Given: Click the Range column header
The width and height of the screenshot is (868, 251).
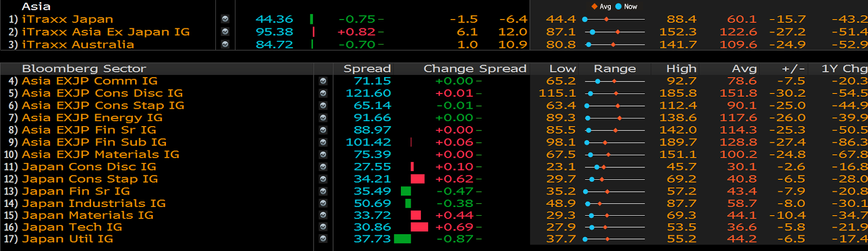Looking at the screenshot, I should [615, 68].
